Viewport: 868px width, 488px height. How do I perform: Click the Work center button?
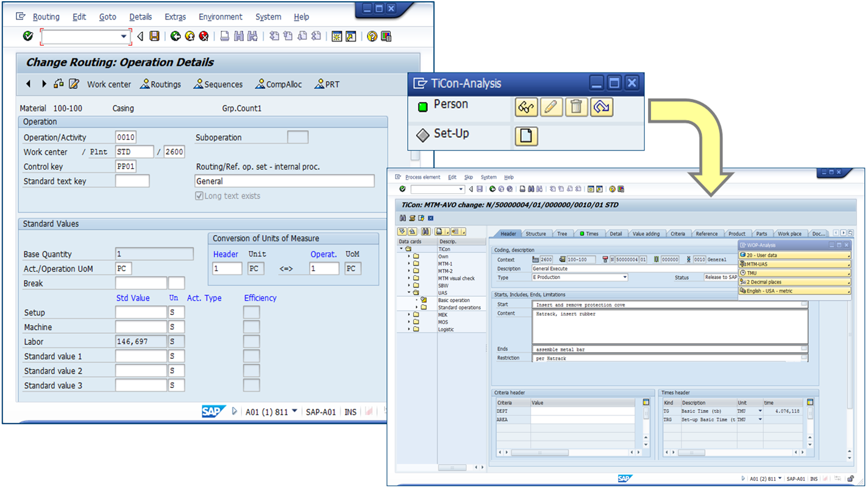109,85
